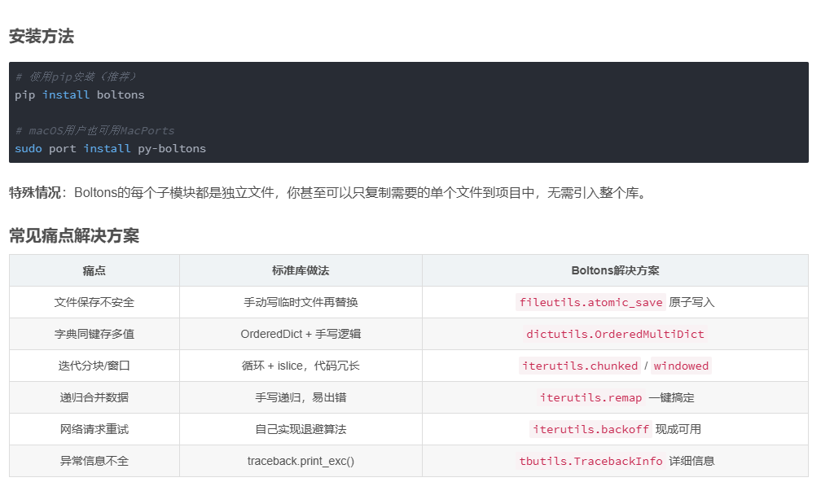Image resolution: width=821 pixels, height=504 pixels.
Task: Click the cell OrderedDict + 手写逻辑
Action: click(301, 334)
